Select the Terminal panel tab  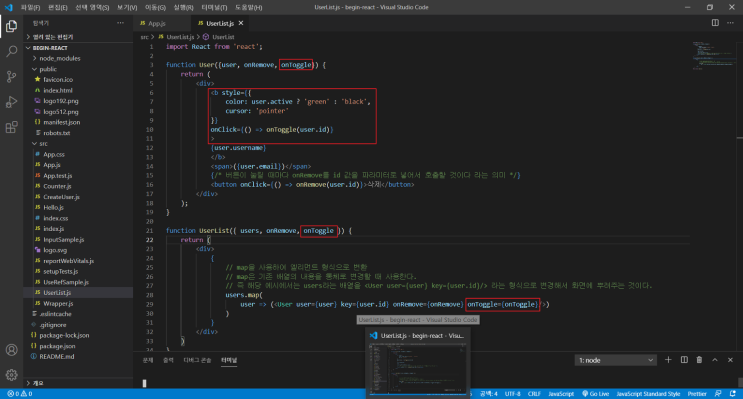pos(229,360)
